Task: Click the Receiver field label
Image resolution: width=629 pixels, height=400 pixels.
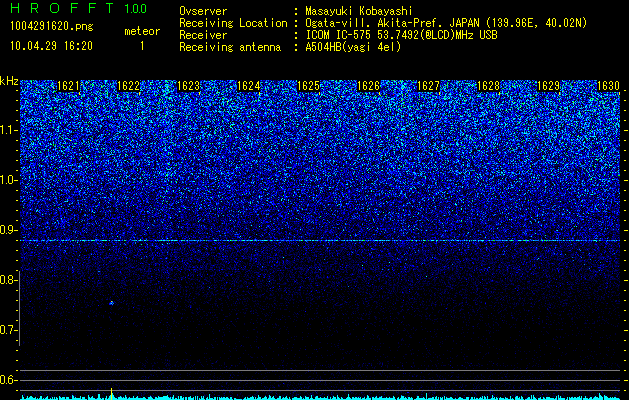Action: (203, 35)
